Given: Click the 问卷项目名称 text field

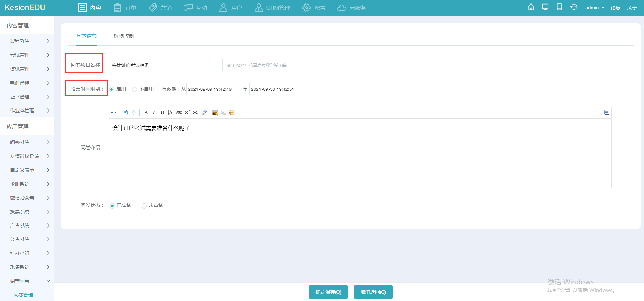Looking at the screenshot, I should point(166,65).
